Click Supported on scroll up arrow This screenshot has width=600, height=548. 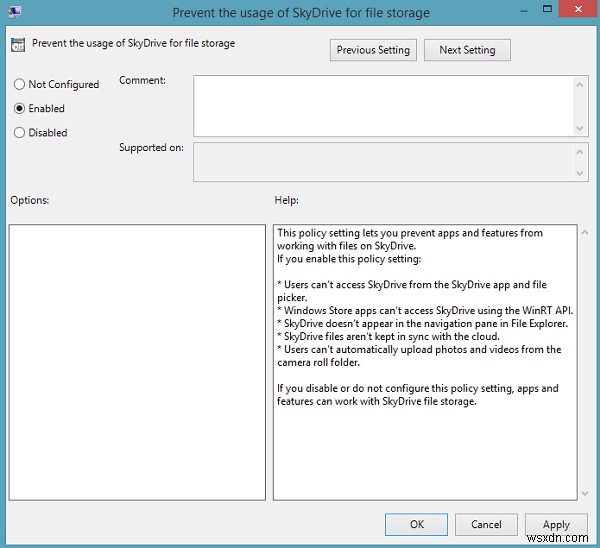(580, 152)
